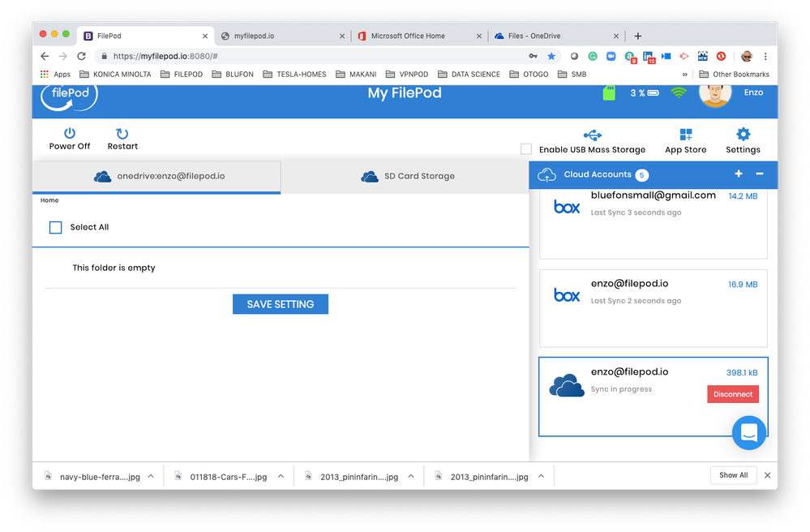Click the box logo for bluefonsmall@gmail.com
Viewport: 810px width, 532px height.
[x=567, y=207]
